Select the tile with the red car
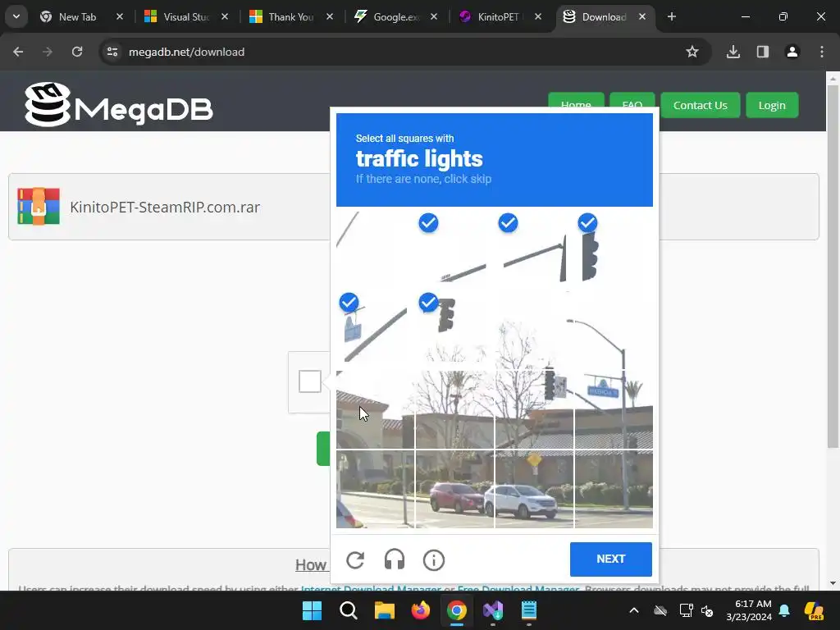The height and width of the screenshot is (630, 840). (454, 489)
